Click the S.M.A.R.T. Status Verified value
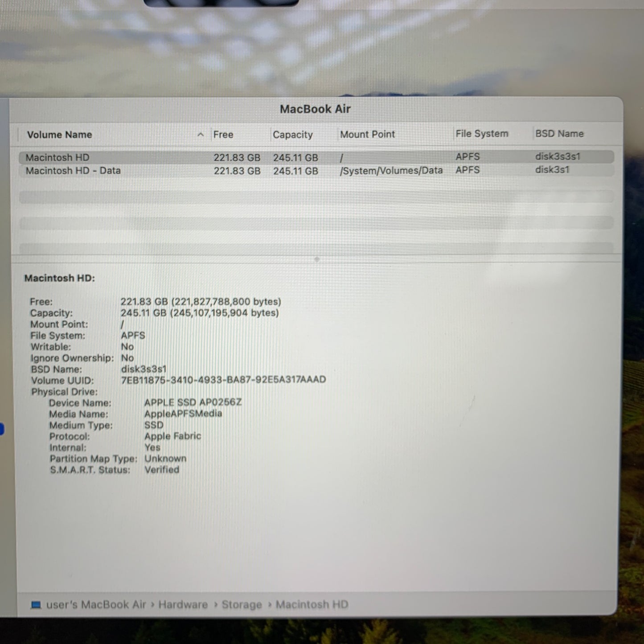The image size is (644, 644). tap(162, 469)
